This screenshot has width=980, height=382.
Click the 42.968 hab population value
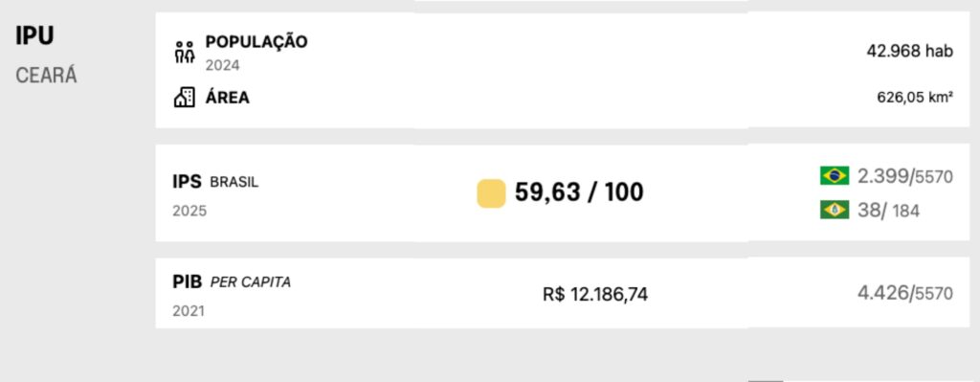[909, 52]
